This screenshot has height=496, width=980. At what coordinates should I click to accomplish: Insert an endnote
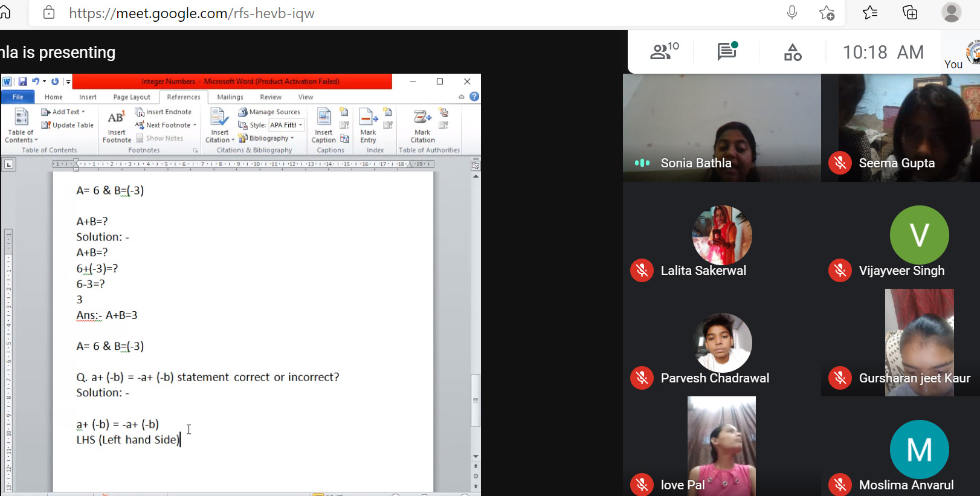point(163,112)
